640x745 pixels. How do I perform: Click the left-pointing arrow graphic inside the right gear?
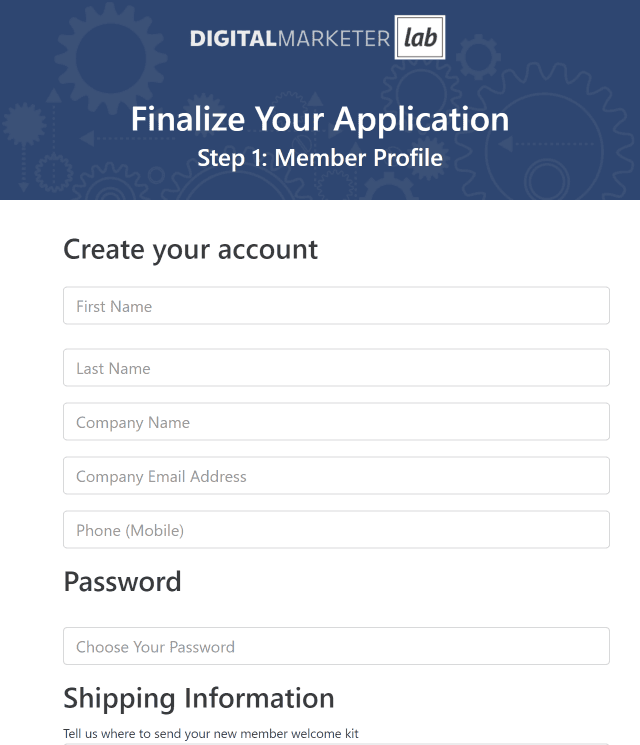tap(507, 143)
